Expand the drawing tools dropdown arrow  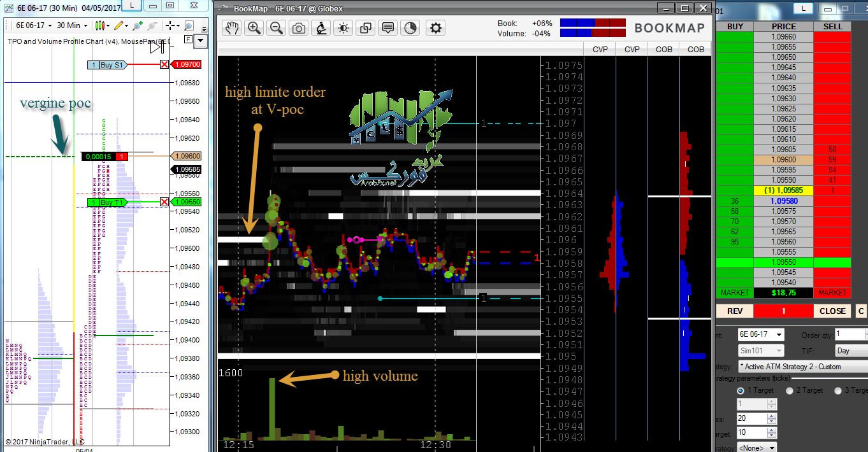coord(126,26)
